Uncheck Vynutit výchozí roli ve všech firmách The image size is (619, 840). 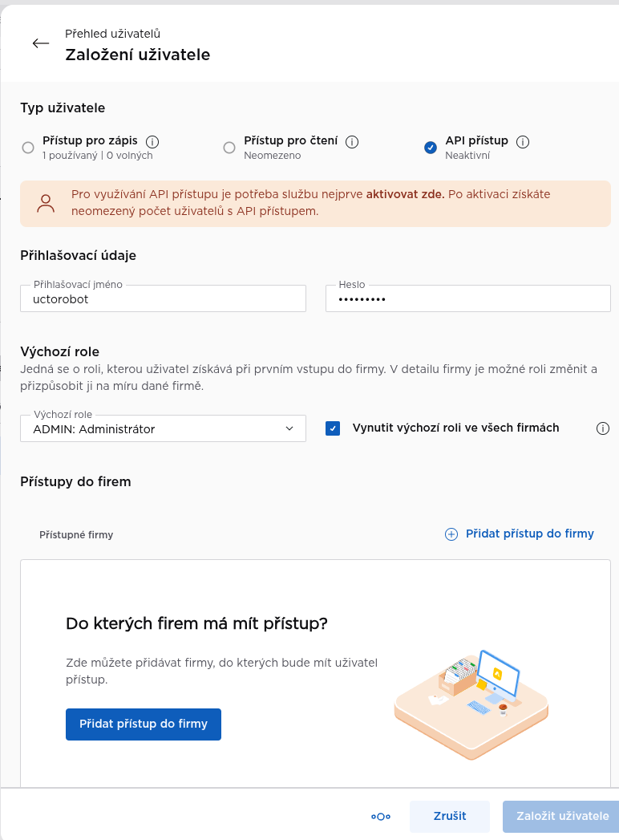pyautogui.click(x=333, y=428)
